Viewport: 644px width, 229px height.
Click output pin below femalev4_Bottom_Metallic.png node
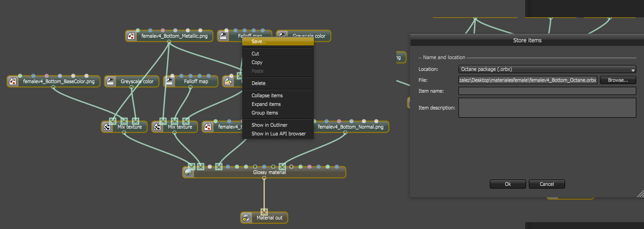(x=169, y=42)
